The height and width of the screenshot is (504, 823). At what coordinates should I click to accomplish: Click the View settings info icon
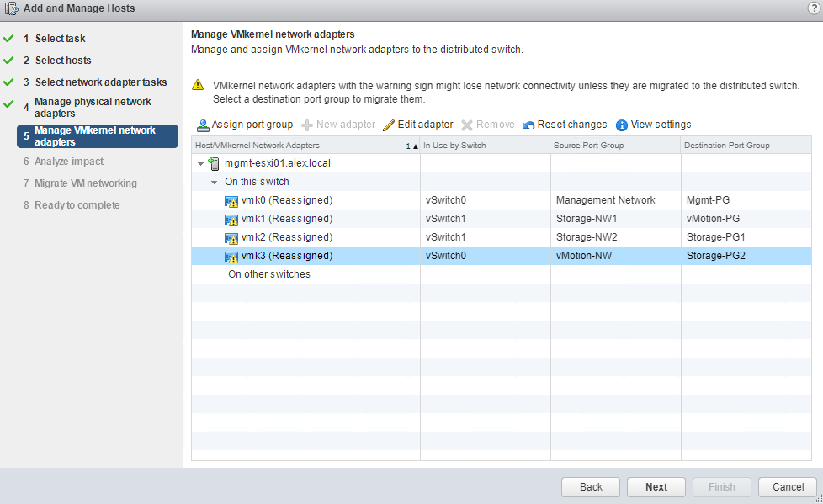click(622, 125)
